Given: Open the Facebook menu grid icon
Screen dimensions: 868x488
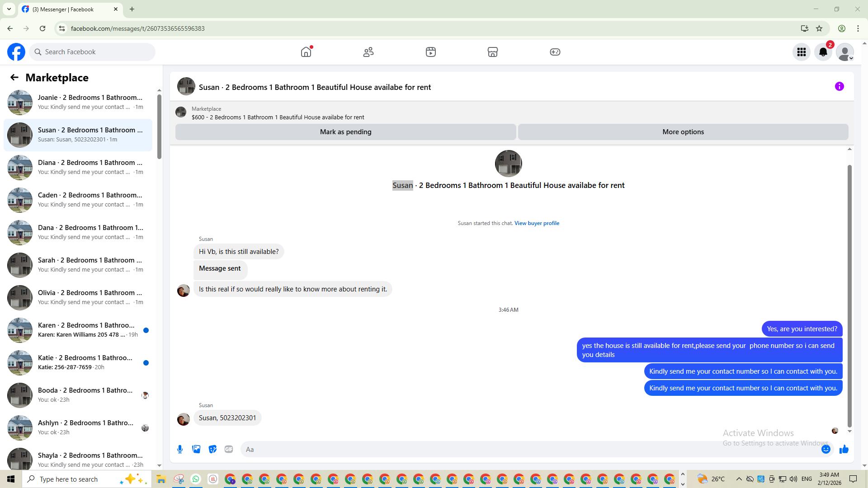Looking at the screenshot, I should 802,52.
